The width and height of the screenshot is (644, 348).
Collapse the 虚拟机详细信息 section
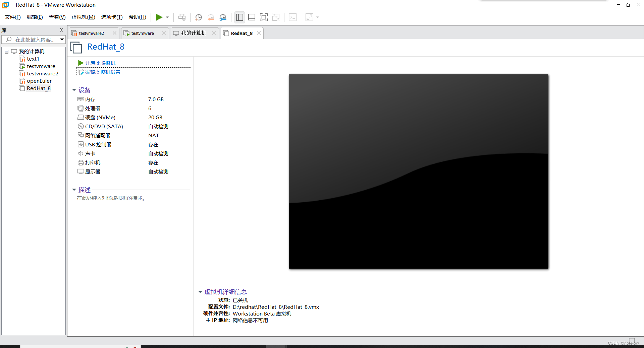pyautogui.click(x=200, y=292)
